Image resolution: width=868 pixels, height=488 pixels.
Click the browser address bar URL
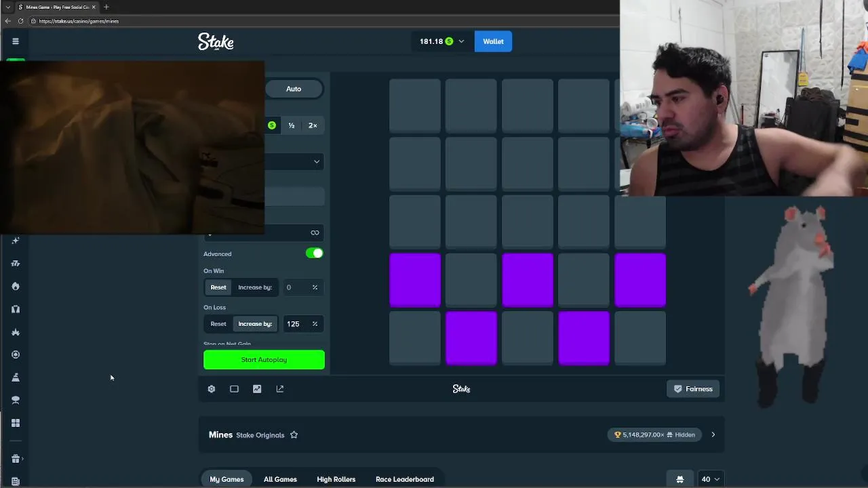tap(79, 21)
